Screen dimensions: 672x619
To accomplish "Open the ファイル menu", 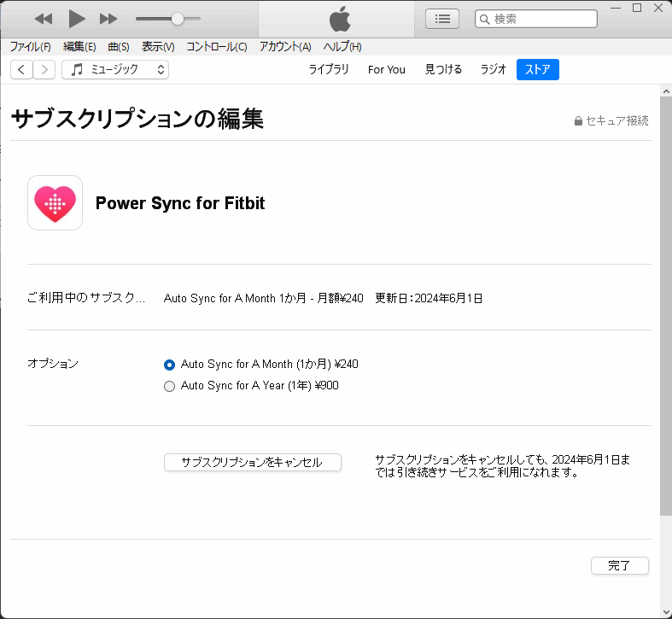I will 30,46.
